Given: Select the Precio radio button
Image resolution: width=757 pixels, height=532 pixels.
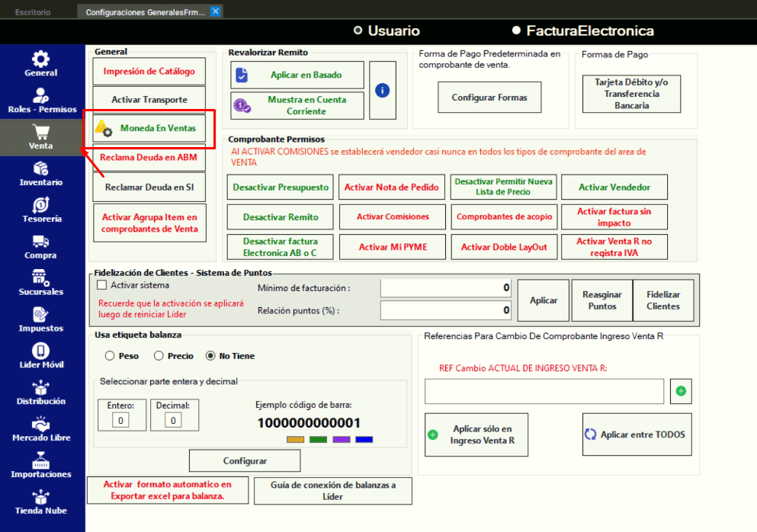Looking at the screenshot, I should click(x=159, y=356).
